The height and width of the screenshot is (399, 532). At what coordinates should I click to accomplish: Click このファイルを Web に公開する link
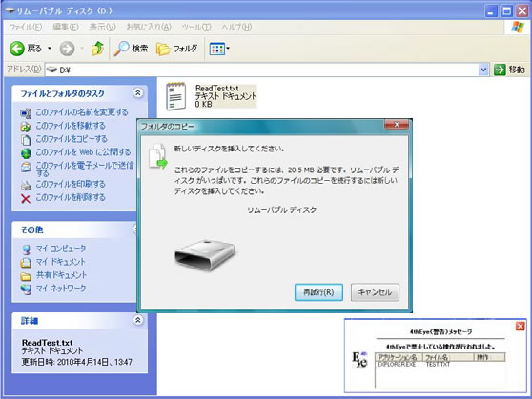[83, 151]
